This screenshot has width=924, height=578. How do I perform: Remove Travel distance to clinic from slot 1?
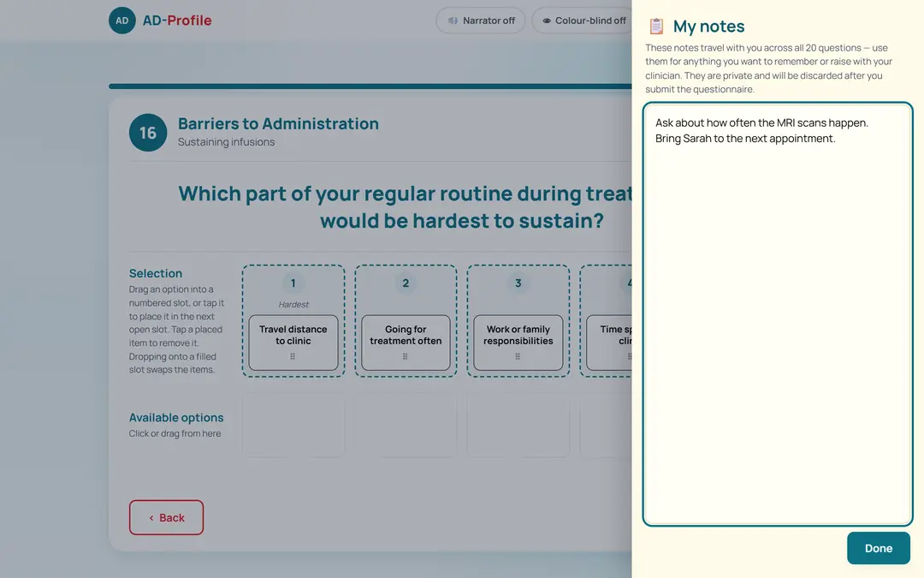click(x=293, y=342)
